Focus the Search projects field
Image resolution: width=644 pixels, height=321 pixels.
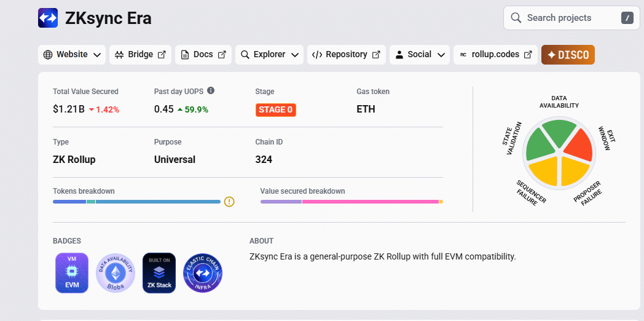point(571,18)
